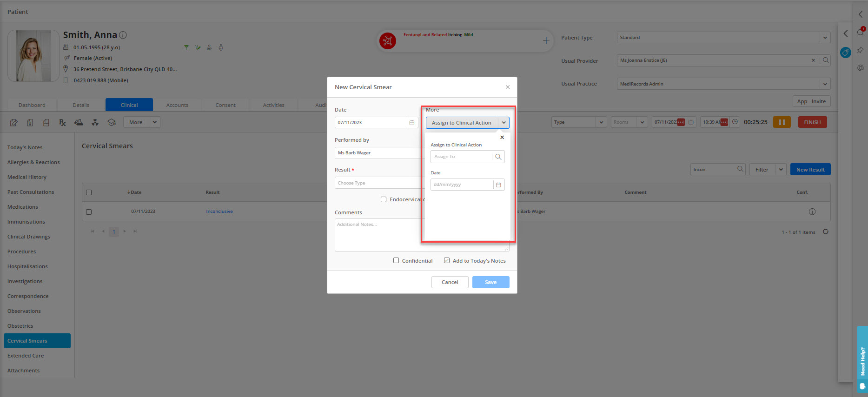Viewport: 868px width, 397px height.
Task: Select the 07/11/2023 Inconclusive row checkbox
Action: pyautogui.click(x=89, y=212)
